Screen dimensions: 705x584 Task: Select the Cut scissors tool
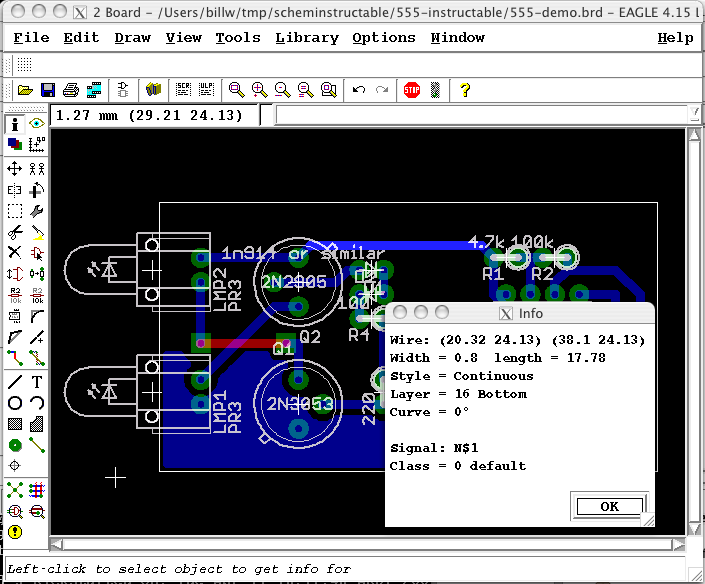(x=15, y=232)
